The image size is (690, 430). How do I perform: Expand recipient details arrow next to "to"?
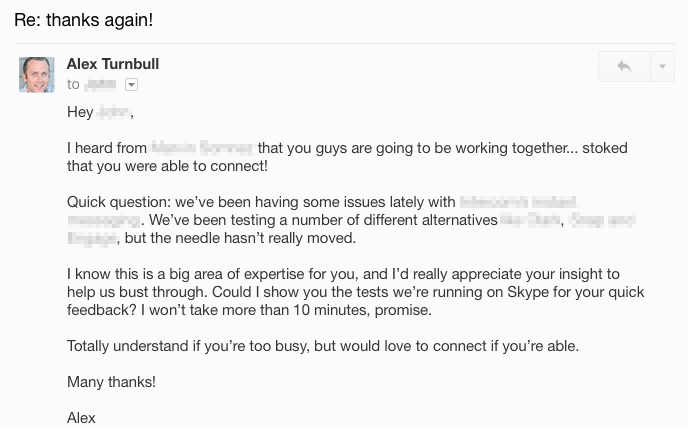[131, 85]
